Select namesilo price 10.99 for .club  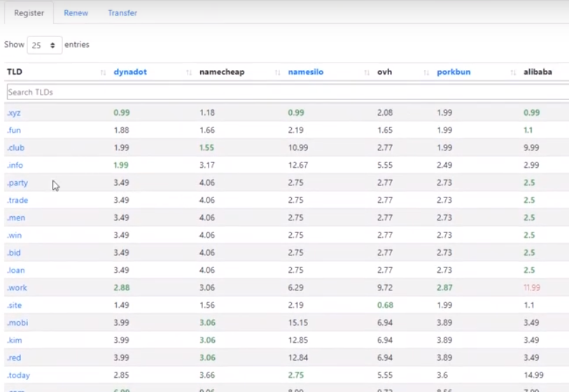pos(298,148)
